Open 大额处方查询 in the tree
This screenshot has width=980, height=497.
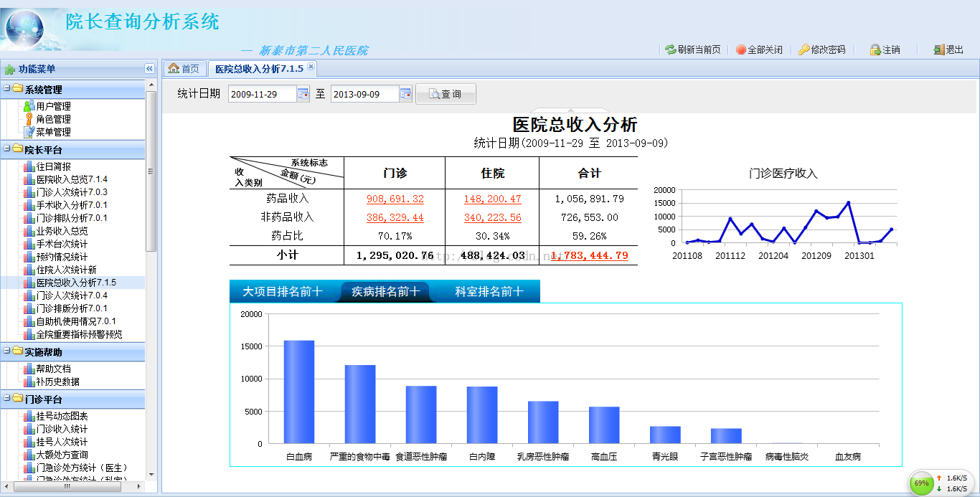(62, 455)
